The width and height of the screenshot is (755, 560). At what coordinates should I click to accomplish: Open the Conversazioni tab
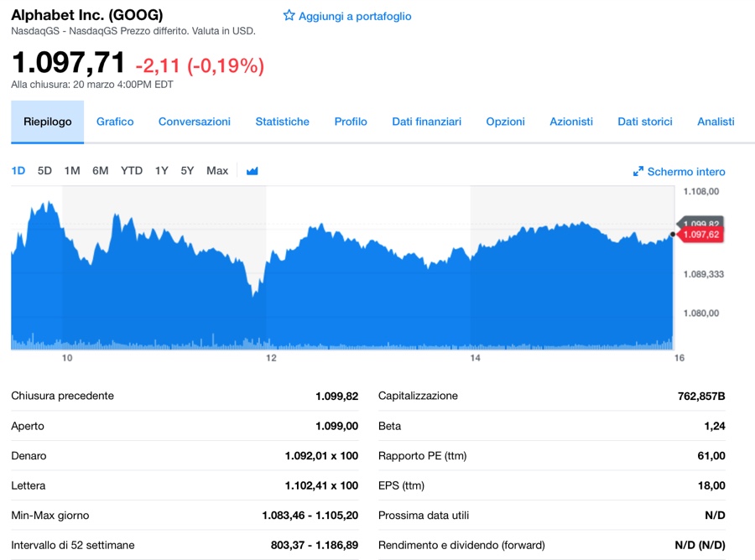tap(195, 122)
